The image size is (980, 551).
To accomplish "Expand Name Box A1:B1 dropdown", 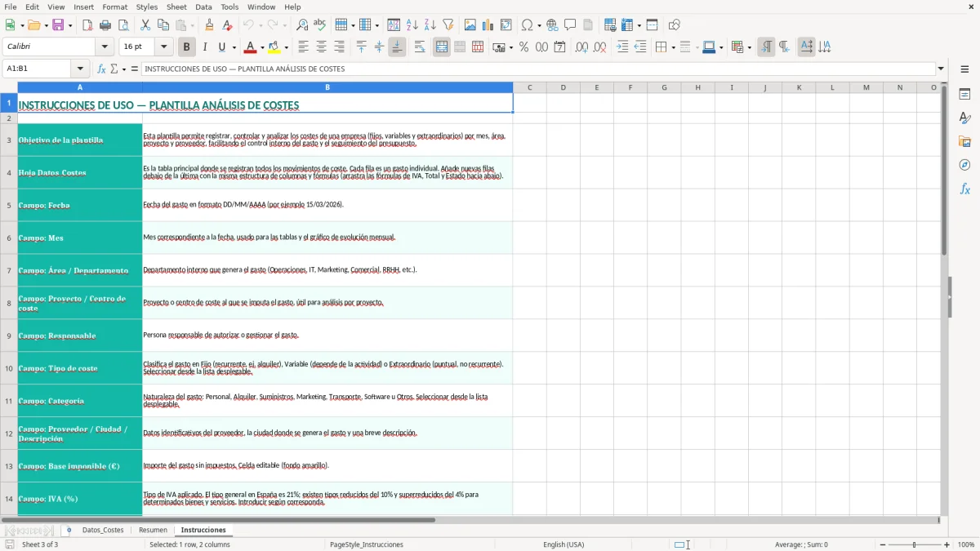I will click(80, 69).
